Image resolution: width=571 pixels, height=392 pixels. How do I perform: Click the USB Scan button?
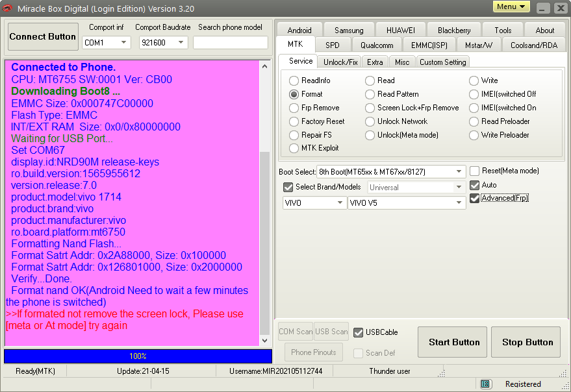click(x=331, y=332)
